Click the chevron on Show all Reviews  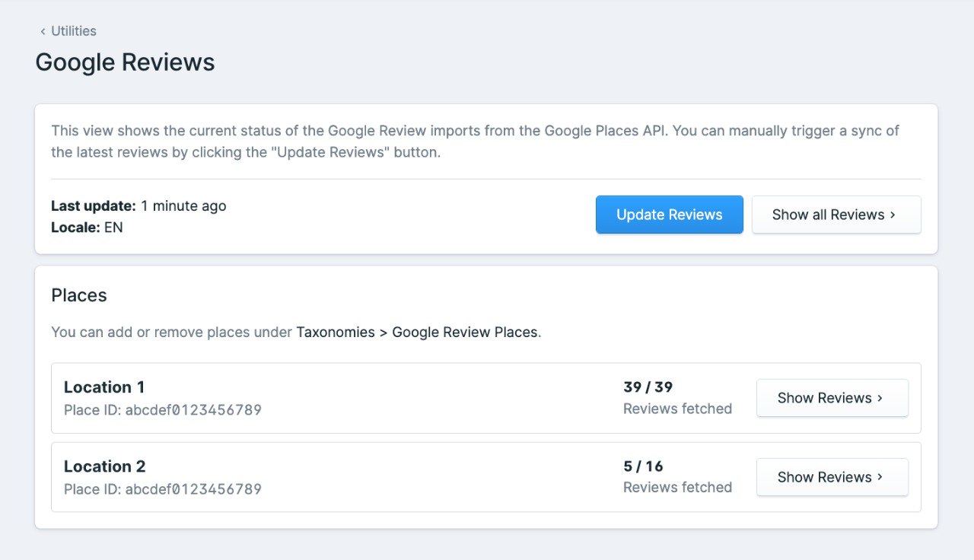pyautogui.click(x=893, y=215)
